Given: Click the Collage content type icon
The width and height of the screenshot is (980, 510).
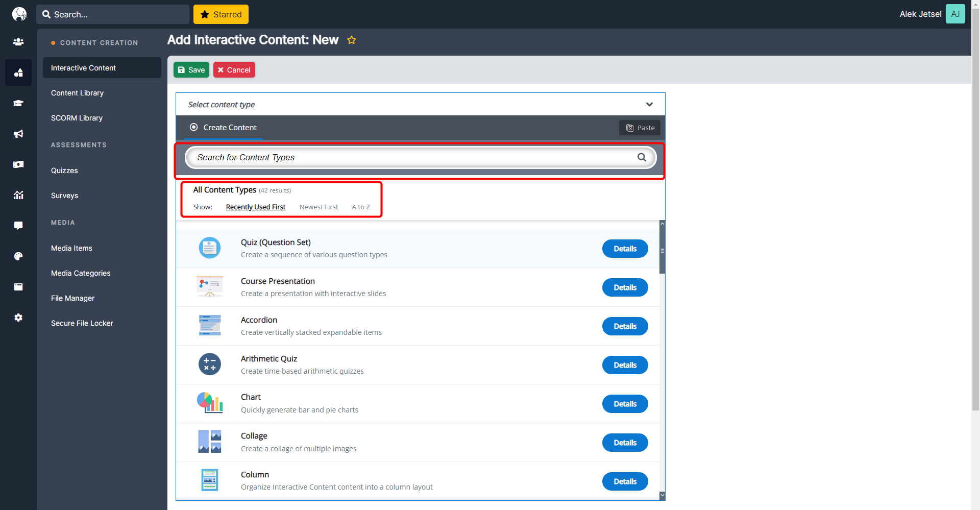Looking at the screenshot, I should (210, 442).
